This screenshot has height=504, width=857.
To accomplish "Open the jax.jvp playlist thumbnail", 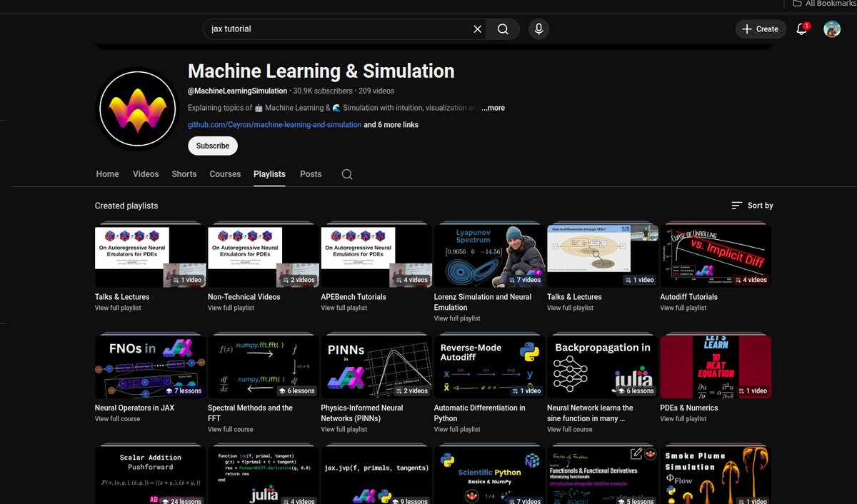I will point(376,475).
